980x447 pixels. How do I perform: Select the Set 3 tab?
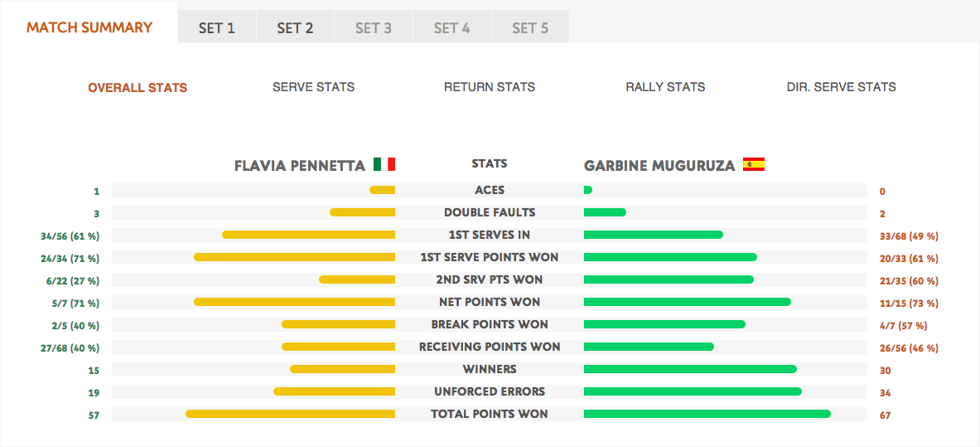point(374,28)
